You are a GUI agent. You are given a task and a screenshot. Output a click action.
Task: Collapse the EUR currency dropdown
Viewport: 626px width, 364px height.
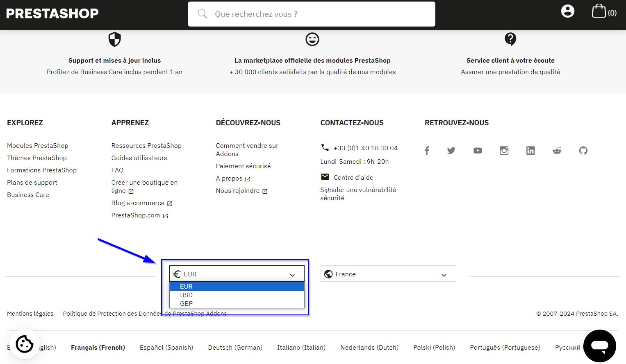pyautogui.click(x=237, y=274)
